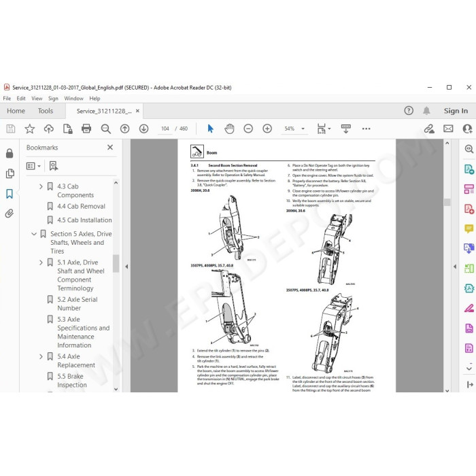Collapse Section 5 Axles bookmark

[x=34, y=234]
